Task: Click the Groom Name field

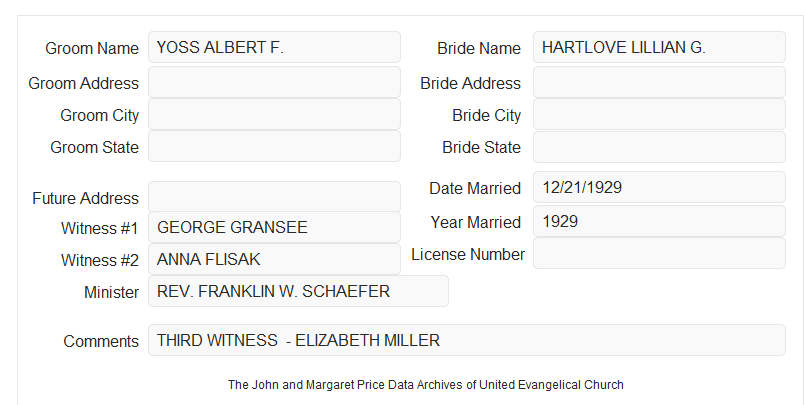Action: [274, 47]
